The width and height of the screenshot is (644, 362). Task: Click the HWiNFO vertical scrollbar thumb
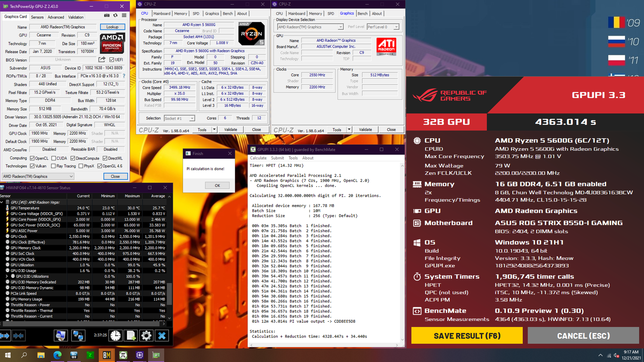[169, 294]
